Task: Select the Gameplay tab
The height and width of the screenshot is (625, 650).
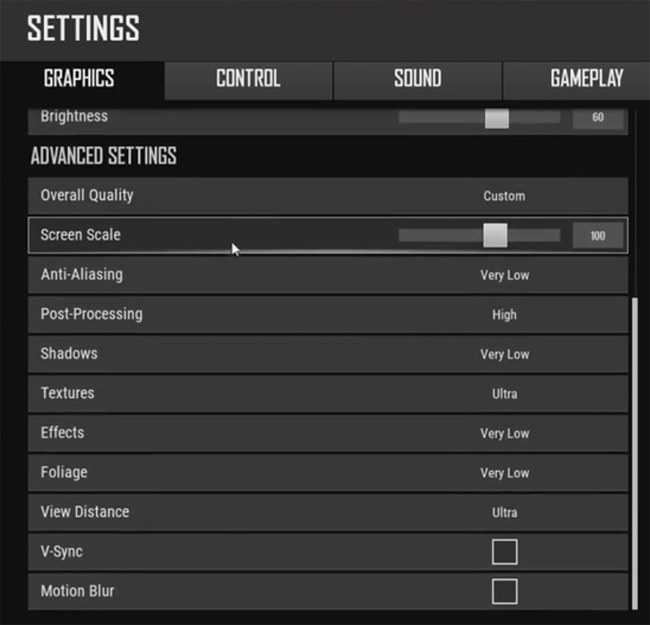Action: pyautogui.click(x=586, y=79)
